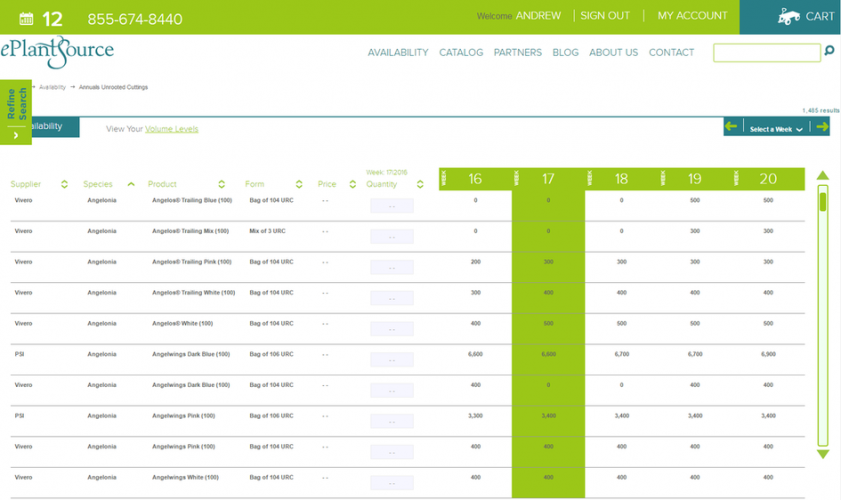The width and height of the screenshot is (841, 500).
Task: Click quantity field for Vivero Angelwings Dark Blue
Action: 392,390
